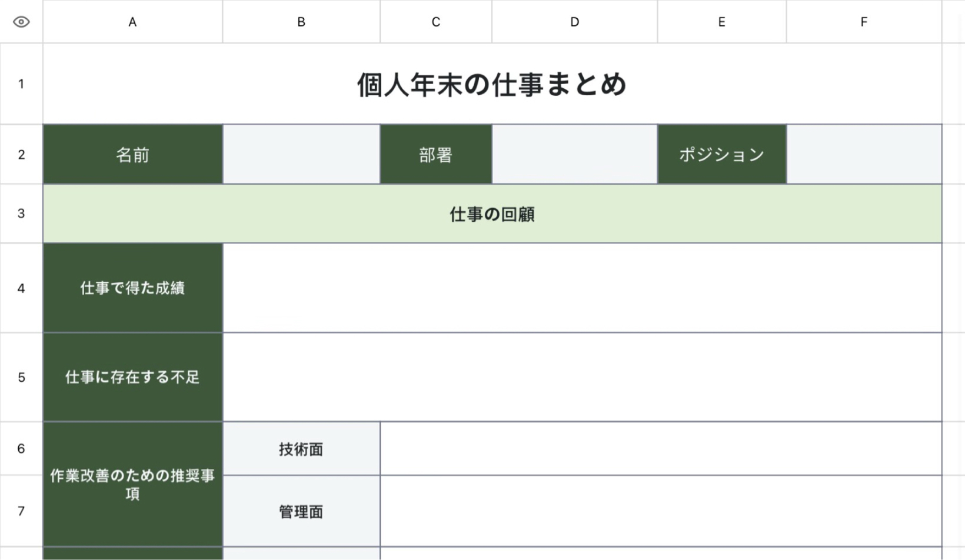
Task: Select column A header
Action: click(132, 22)
